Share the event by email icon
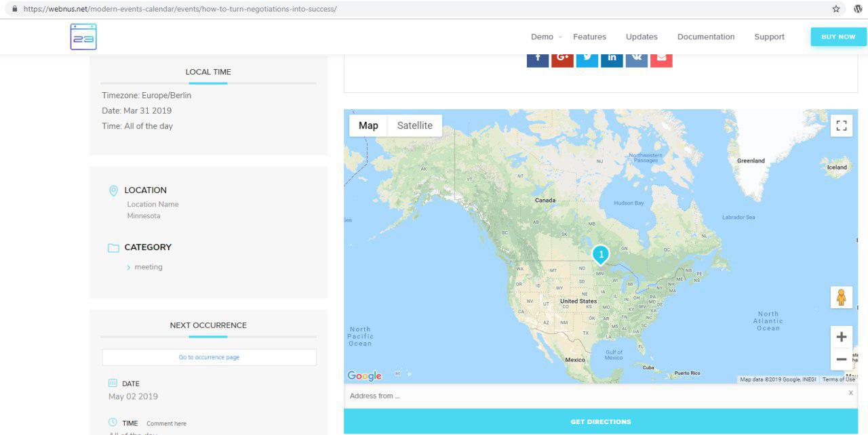 coord(661,59)
